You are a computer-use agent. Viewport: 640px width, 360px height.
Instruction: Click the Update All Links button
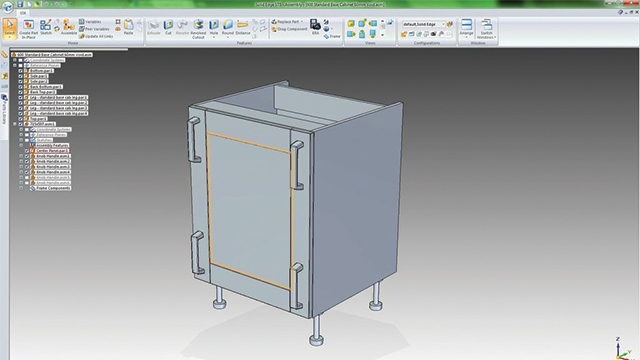[96, 36]
